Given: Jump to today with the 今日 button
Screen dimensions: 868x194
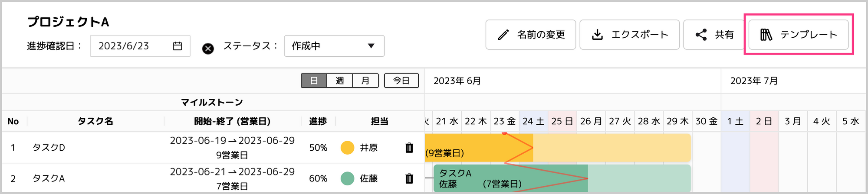Looking at the screenshot, I should 401,81.
